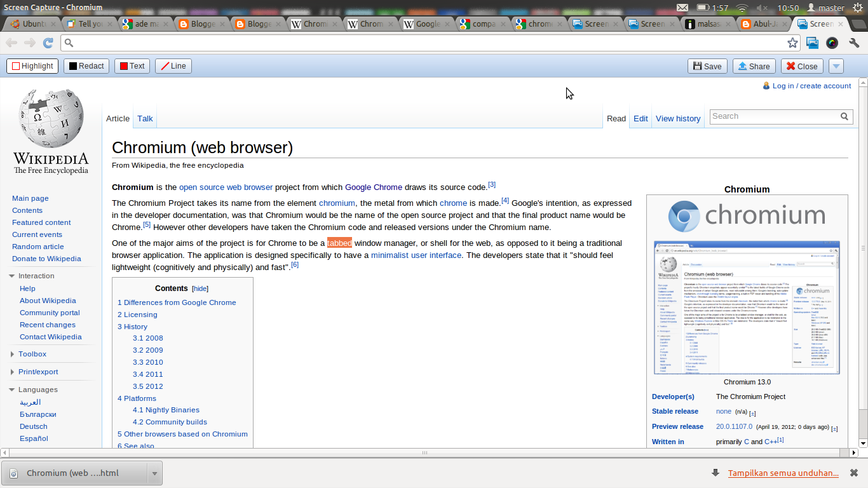Image resolution: width=868 pixels, height=488 pixels.
Task: Click the mail envelope indicator in top panel
Action: pyautogui.click(x=682, y=8)
